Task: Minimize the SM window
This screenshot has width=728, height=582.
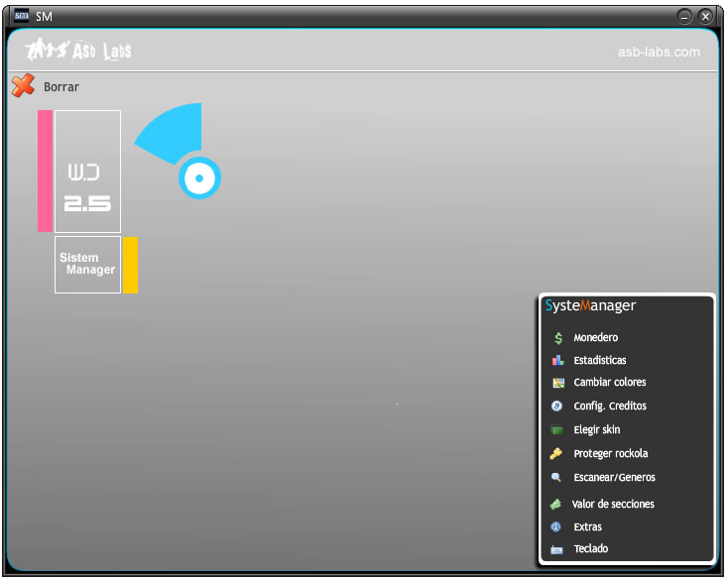Action: 684,17
